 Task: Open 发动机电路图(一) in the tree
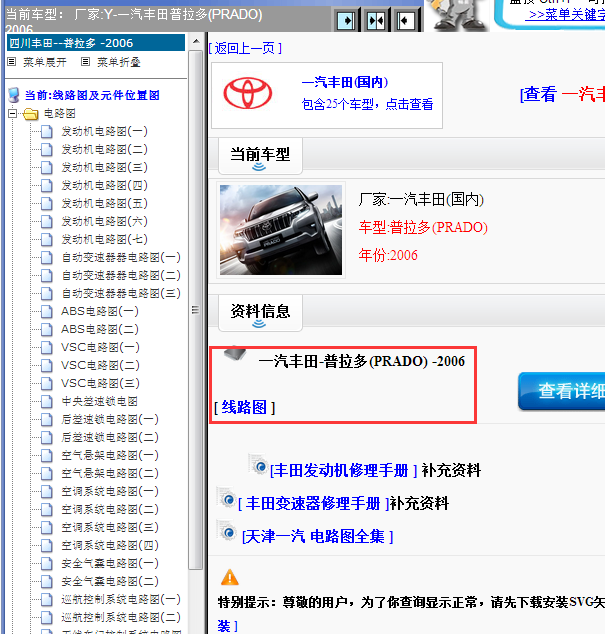tap(105, 131)
